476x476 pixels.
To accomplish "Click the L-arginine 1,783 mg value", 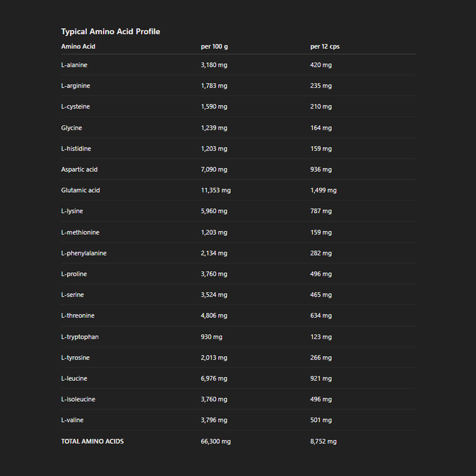I will 214,86.
